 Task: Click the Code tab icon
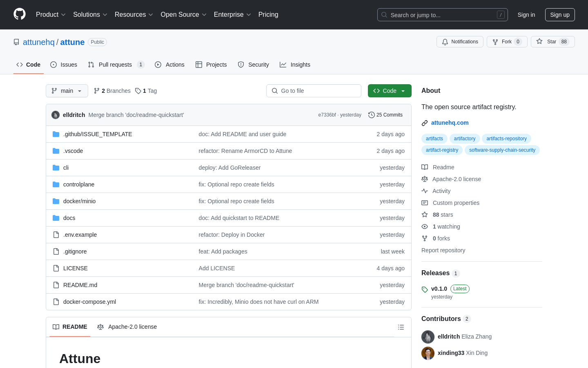(20, 65)
